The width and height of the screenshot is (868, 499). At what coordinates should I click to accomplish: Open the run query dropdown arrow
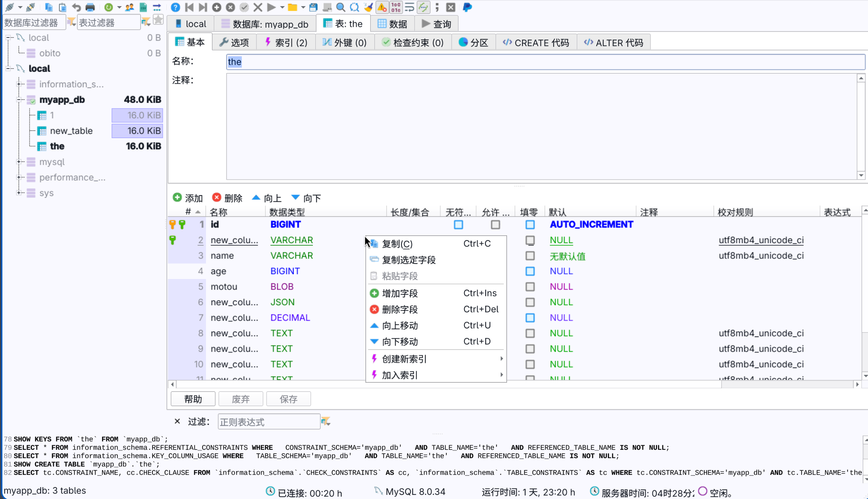282,7
